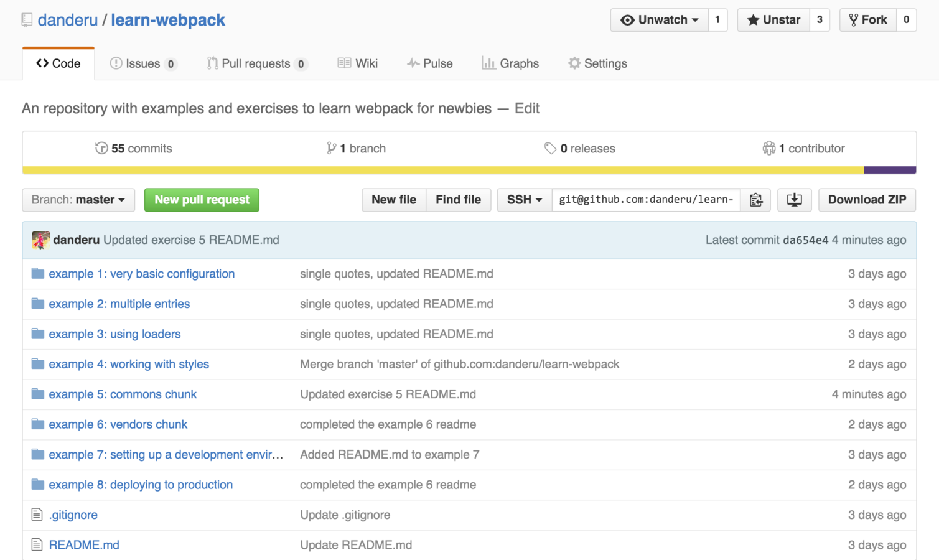Click latest commit message Updated exercise 5
The image size is (939, 560).
pos(191,240)
